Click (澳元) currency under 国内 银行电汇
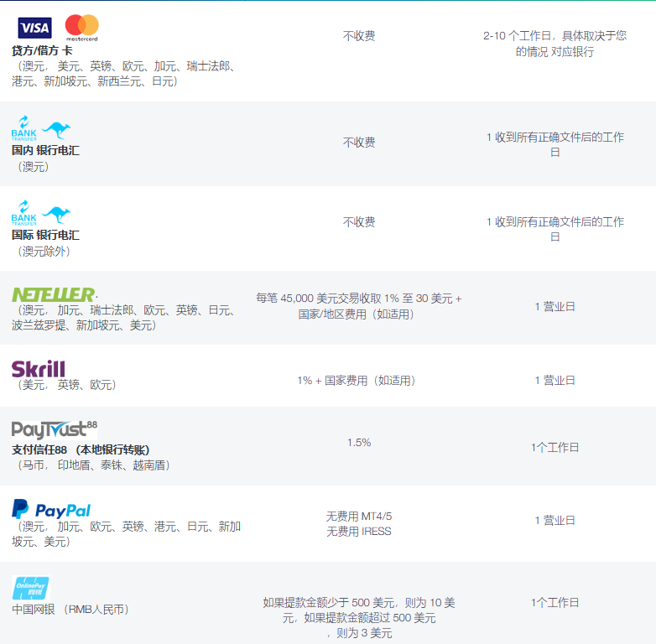Image resolution: width=656 pixels, height=644 pixels. coord(33,167)
